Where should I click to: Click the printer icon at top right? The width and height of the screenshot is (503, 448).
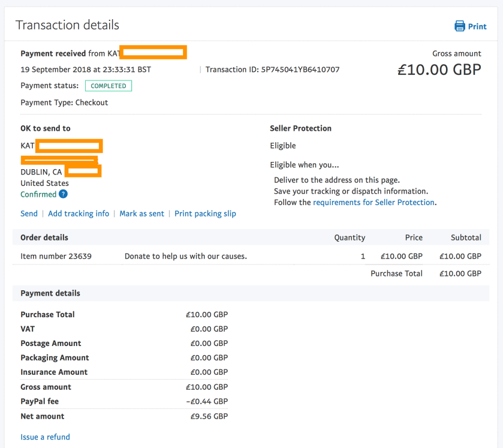(x=460, y=26)
